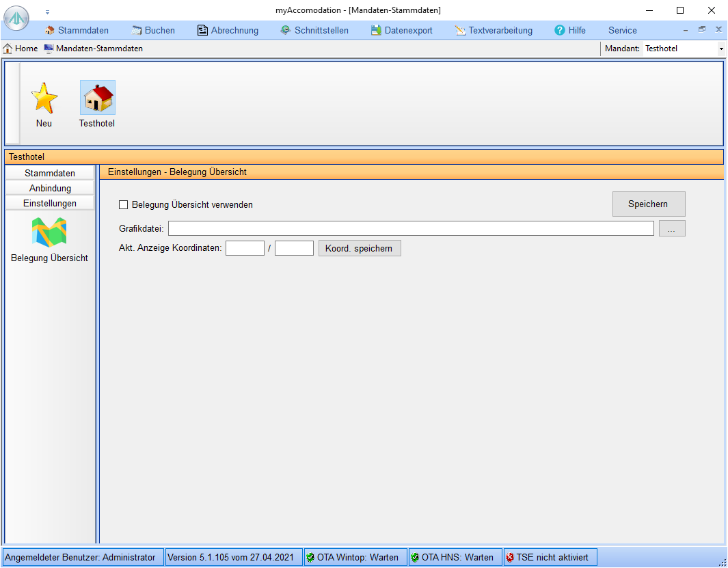
Task: Click the Koord. speichern button
Action: click(x=360, y=248)
